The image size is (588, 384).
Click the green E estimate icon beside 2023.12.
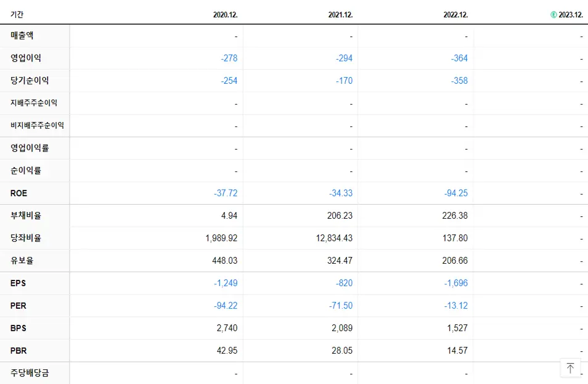553,15
